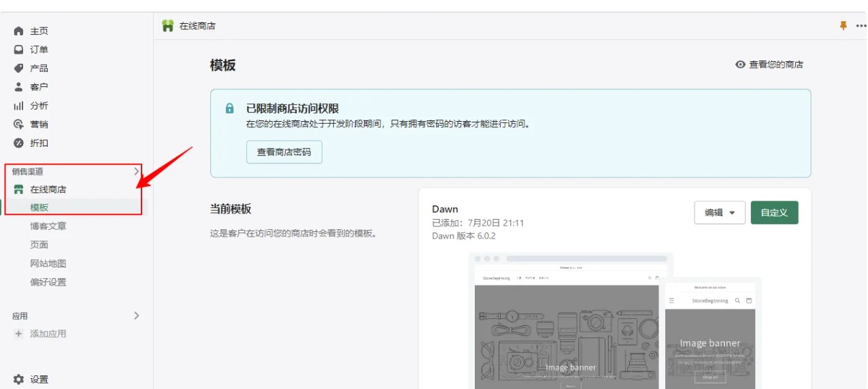Go to 页面 in sidebar

coord(39,245)
